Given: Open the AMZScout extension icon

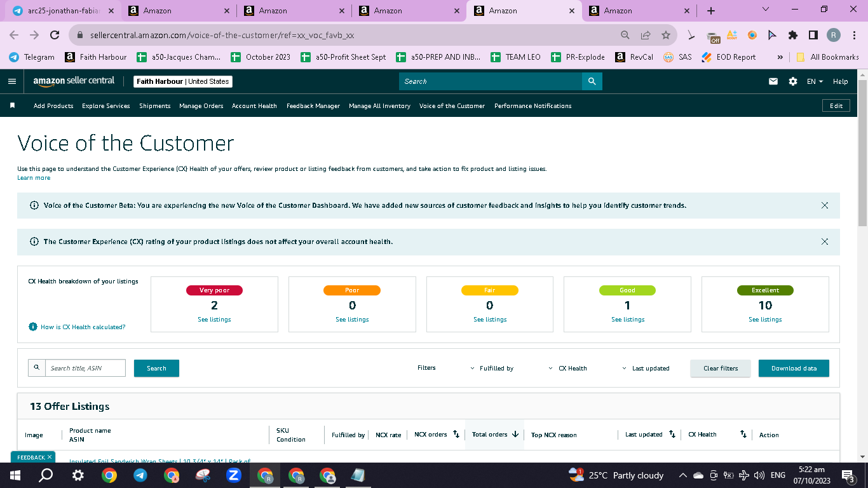Looking at the screenshot, I should click(732, 36).
